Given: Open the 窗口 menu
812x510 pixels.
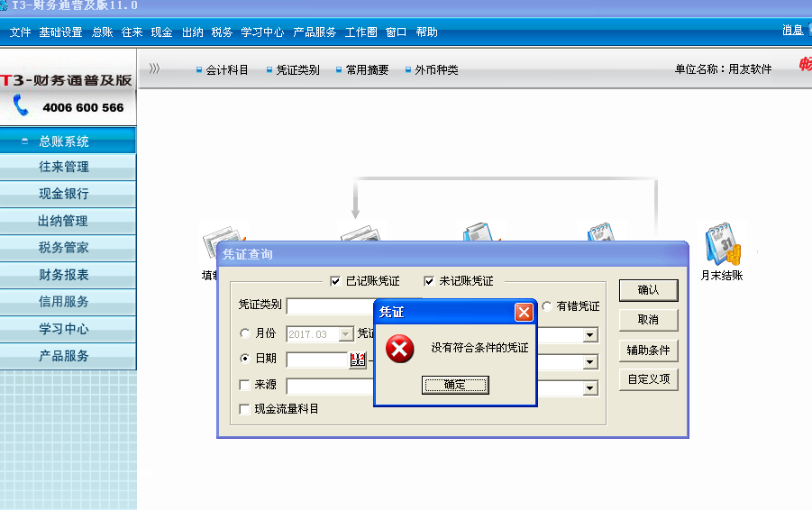Looking at the screenshot, I should [397, 32].
